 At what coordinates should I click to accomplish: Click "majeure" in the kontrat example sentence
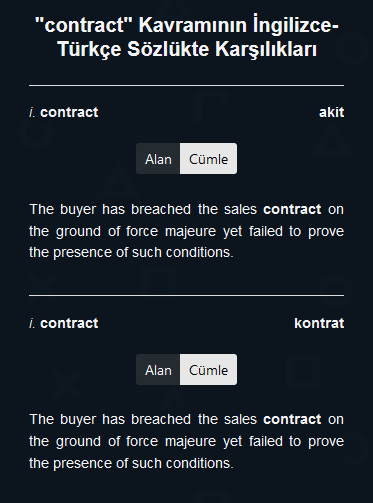click(190, 441)
